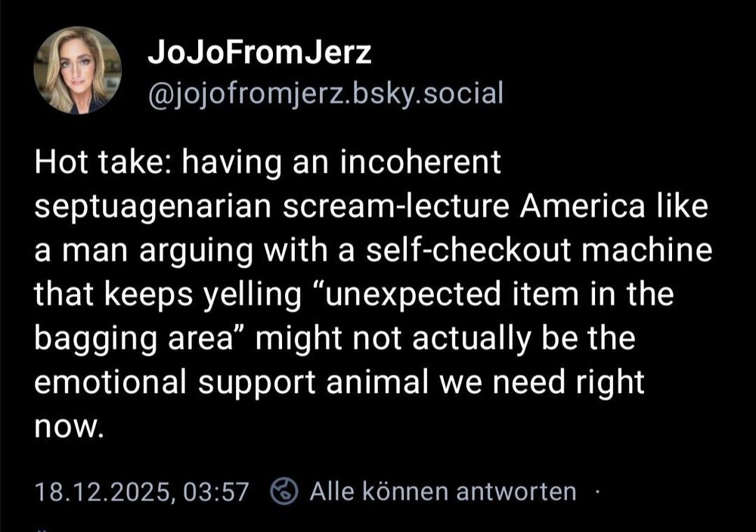
Task: Click the separator dot after "antworten"
Action: (x=597, y=493)
